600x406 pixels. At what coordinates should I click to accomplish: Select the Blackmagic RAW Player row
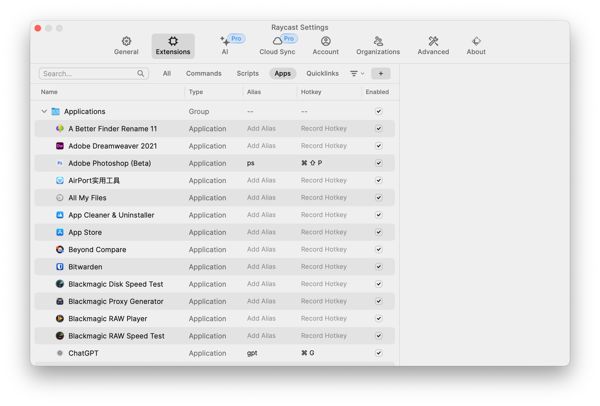[215, 318]
